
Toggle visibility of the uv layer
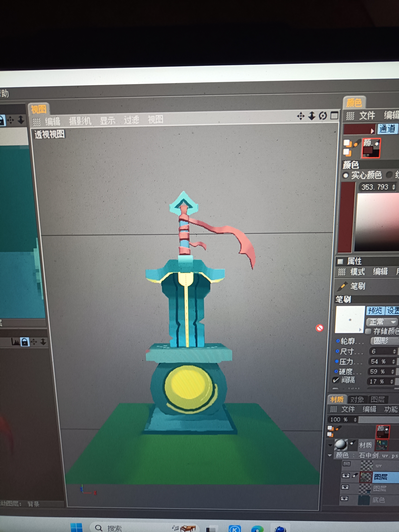coord(346,463)
